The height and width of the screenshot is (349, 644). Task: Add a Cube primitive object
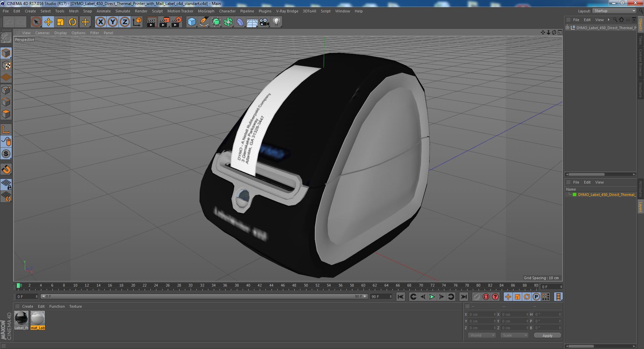coord(192,22)
